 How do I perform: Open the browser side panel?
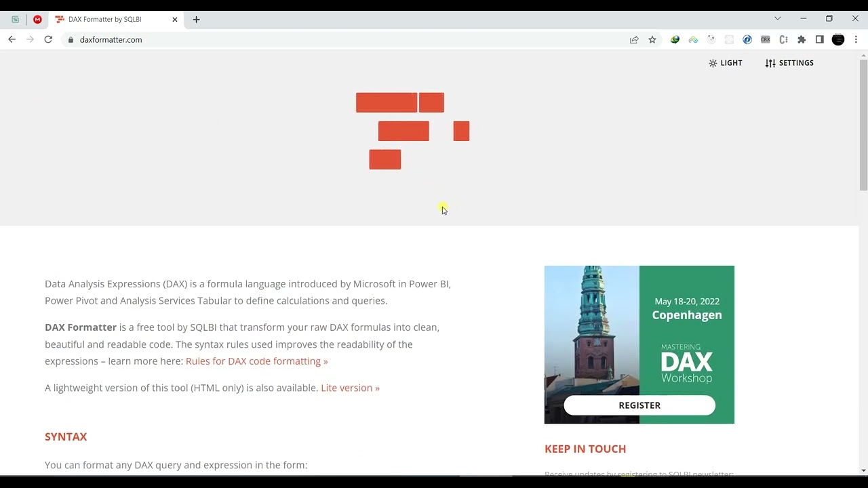point(820,39)
